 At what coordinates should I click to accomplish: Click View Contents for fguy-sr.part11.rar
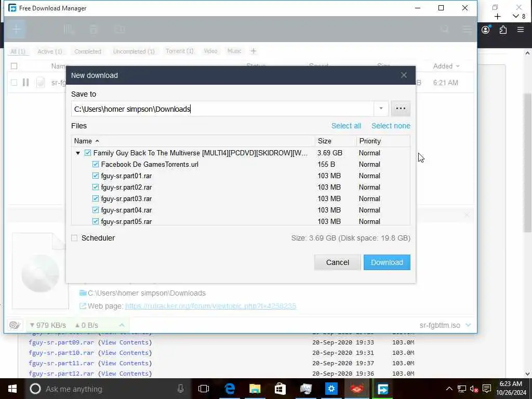pyautogui.click(x=125, y=363)
